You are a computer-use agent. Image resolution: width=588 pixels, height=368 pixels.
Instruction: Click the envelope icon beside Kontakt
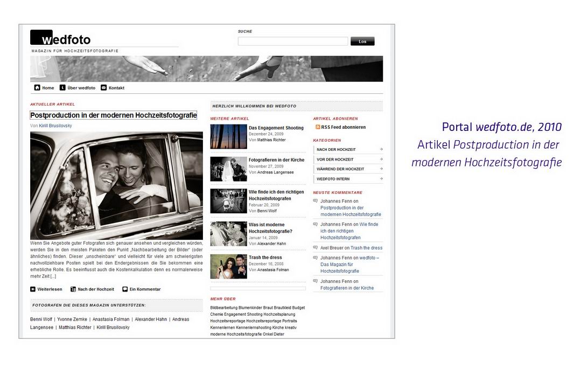pyautogui.click(x=104, y=88)
